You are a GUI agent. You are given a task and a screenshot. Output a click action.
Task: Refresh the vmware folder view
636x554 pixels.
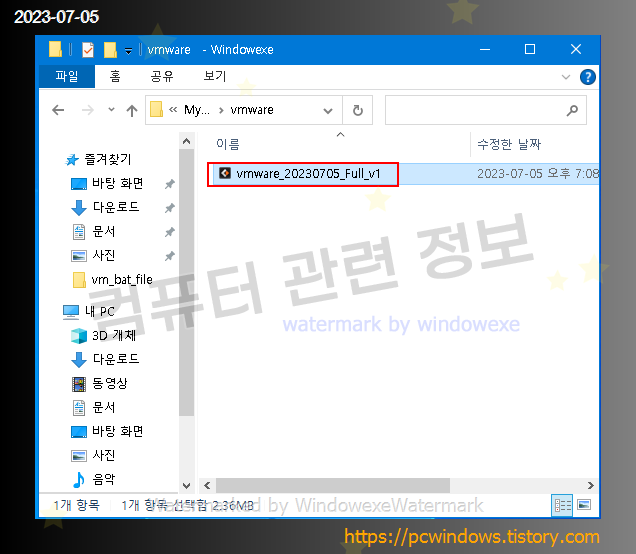pyautogui.click(x=358, y=110)
